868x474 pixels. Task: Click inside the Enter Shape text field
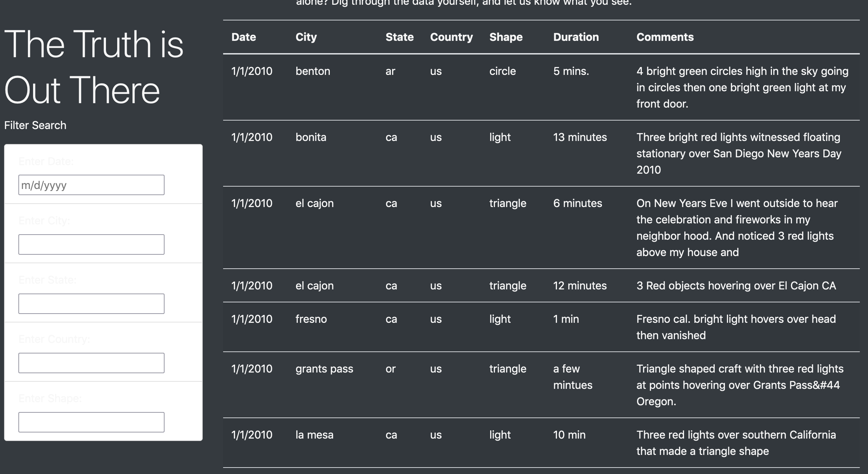click(91, 422)
